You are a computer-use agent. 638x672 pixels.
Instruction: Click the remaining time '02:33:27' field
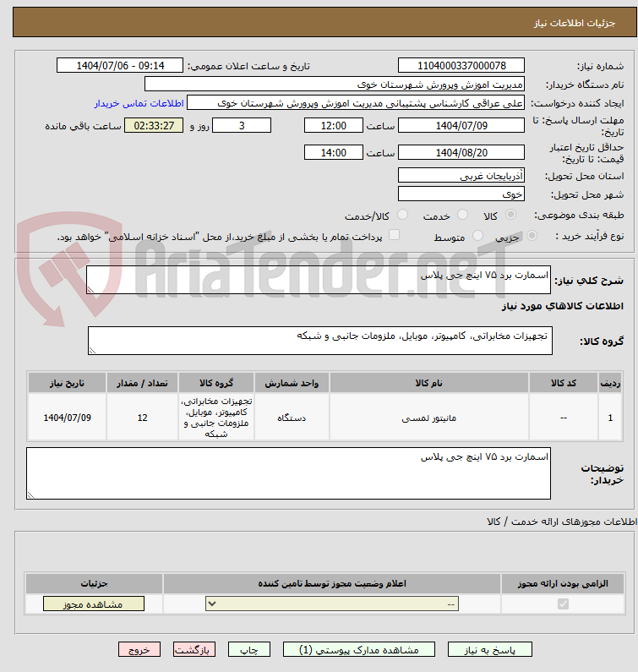pyautogui.click(x=154, y=126)
